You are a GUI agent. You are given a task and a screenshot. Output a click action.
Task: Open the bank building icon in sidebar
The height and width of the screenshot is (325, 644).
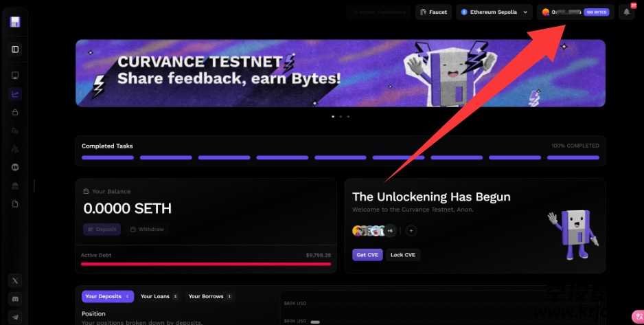click(15, 186)
